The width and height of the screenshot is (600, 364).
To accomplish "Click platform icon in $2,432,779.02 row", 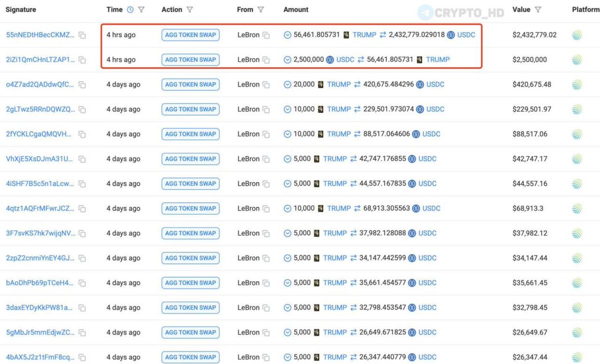I will tap(577, 35).
